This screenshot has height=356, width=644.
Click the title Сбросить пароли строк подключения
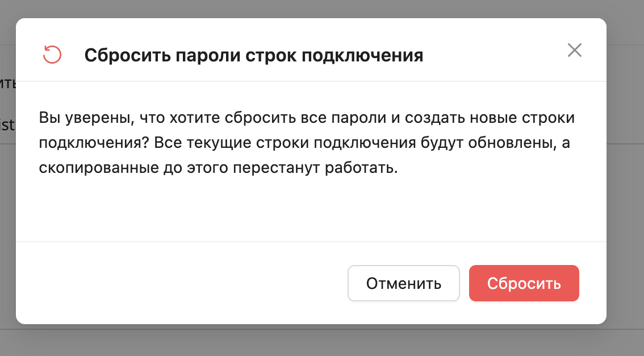click(x=253, y=56)
